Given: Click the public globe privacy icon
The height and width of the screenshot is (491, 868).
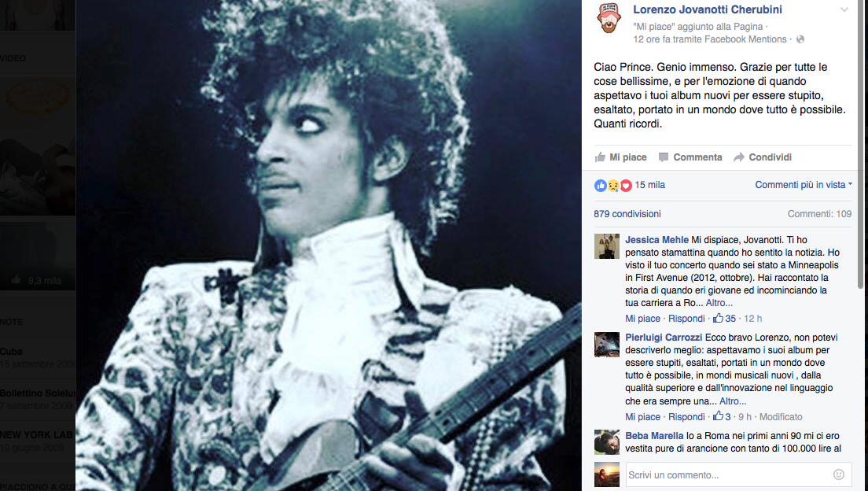Looking at the screenshot, I should tap(800, 39).
